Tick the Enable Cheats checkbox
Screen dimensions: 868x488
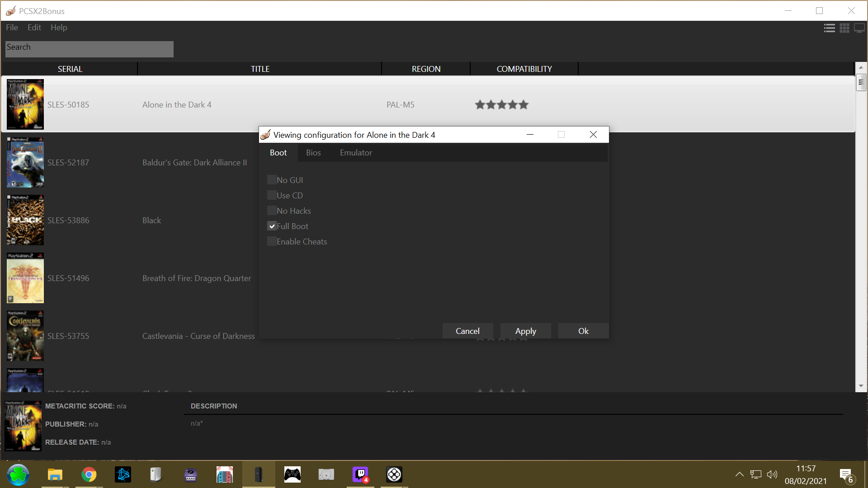click(x=272, y=241)
